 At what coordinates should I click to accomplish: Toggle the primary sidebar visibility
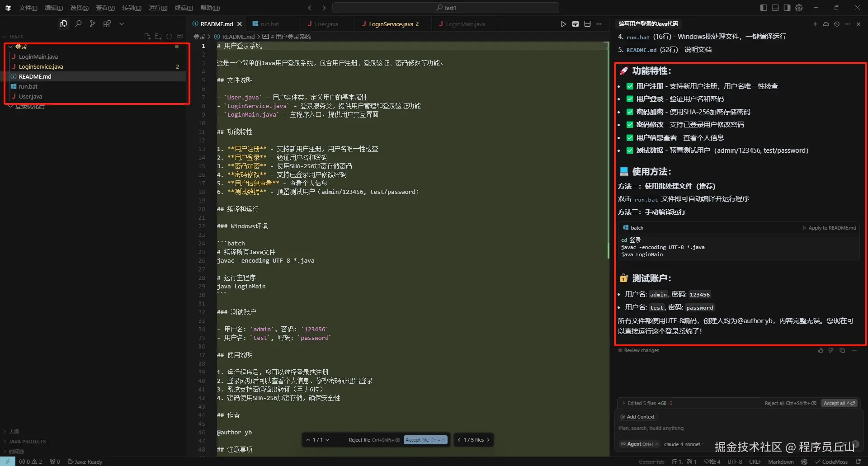(763, 8)
